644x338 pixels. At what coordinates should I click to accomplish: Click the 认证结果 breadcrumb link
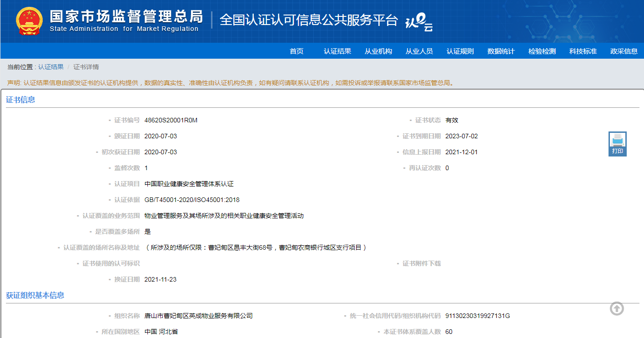pyautogui.click(x=51, y=67)
